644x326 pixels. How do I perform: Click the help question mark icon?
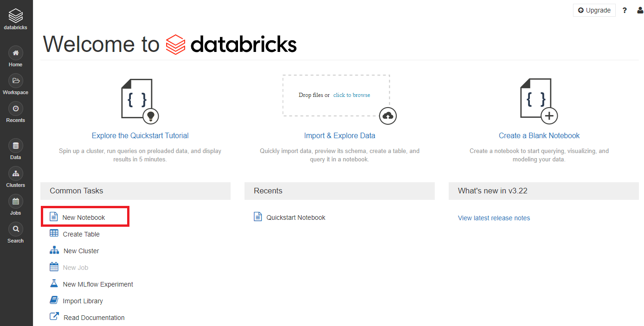pos(625,10)
